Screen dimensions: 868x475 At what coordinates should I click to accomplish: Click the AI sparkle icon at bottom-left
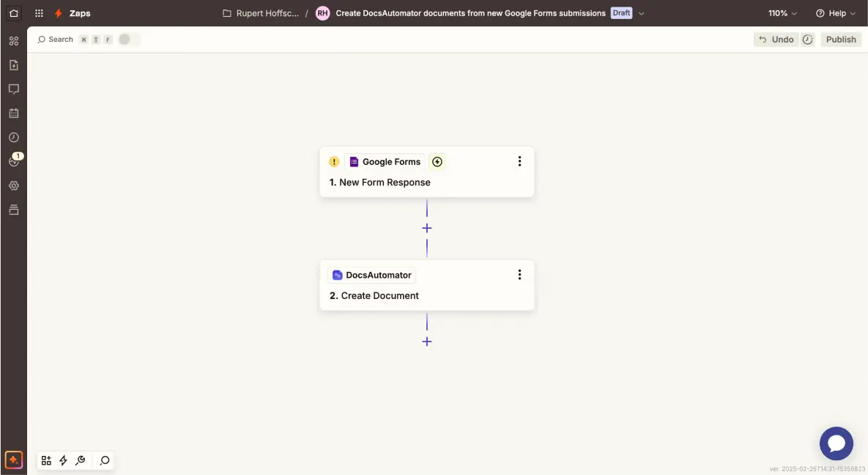click(13, 460)
